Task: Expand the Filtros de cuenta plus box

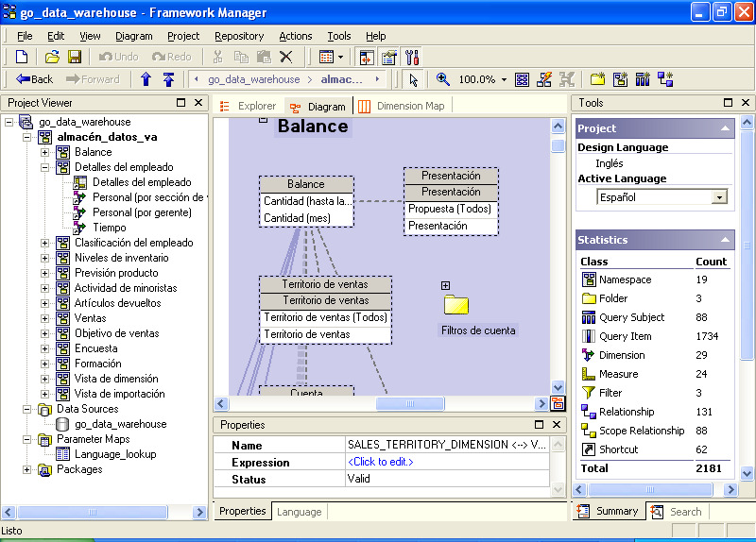Action: point(445,286)
